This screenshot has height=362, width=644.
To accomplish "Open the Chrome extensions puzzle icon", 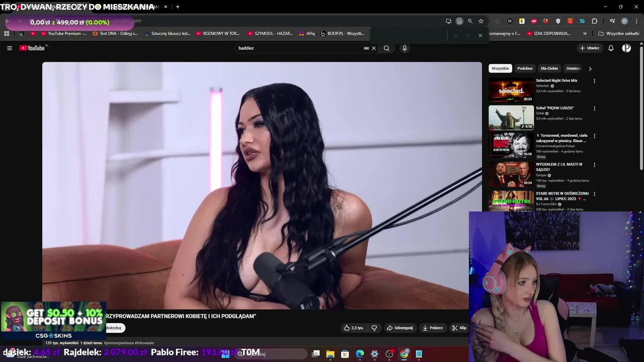I will coord(594,21).
